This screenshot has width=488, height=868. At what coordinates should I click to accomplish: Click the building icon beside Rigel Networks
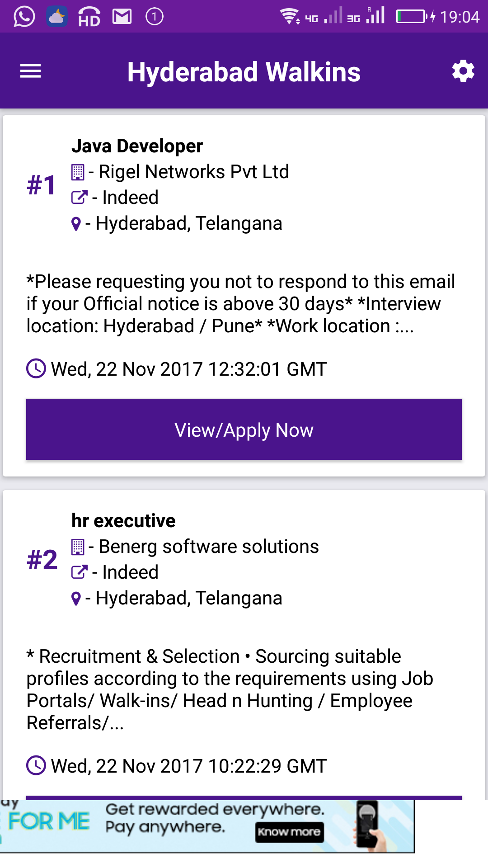tap(78, 172)
